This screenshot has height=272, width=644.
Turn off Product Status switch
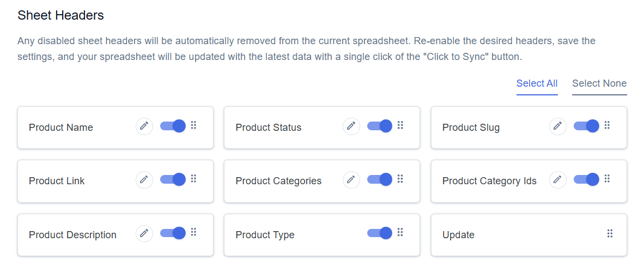pyautogui.click(x=380, y=126)
